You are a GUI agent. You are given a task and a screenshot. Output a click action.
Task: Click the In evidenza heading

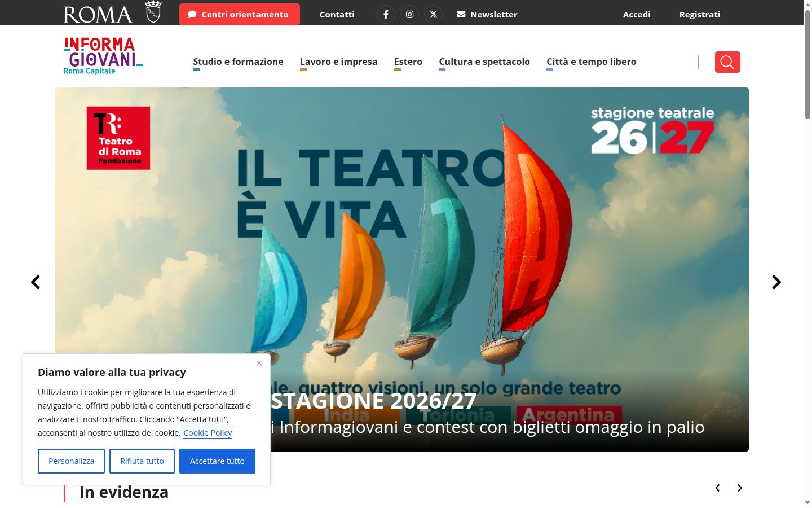tap(124, 492)
